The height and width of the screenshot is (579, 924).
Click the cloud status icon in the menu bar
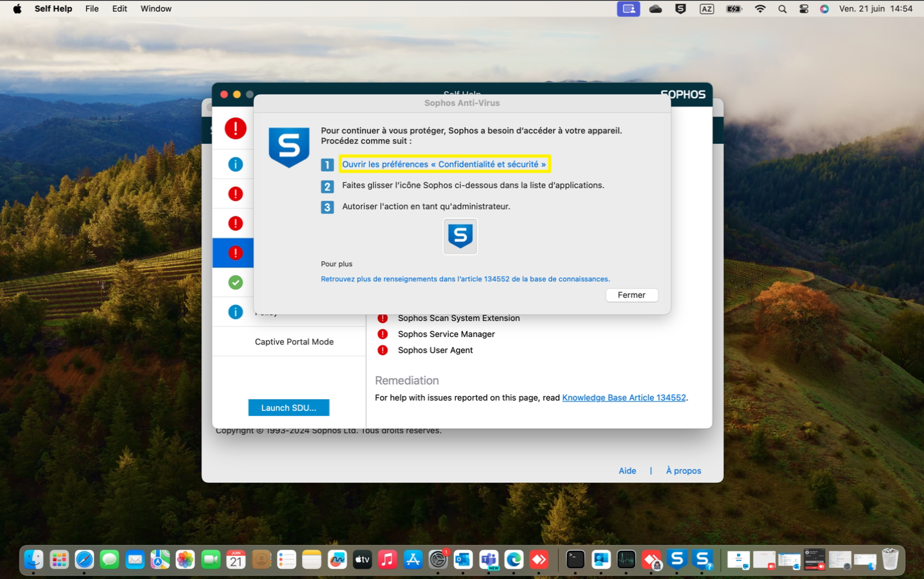(656, 9)
